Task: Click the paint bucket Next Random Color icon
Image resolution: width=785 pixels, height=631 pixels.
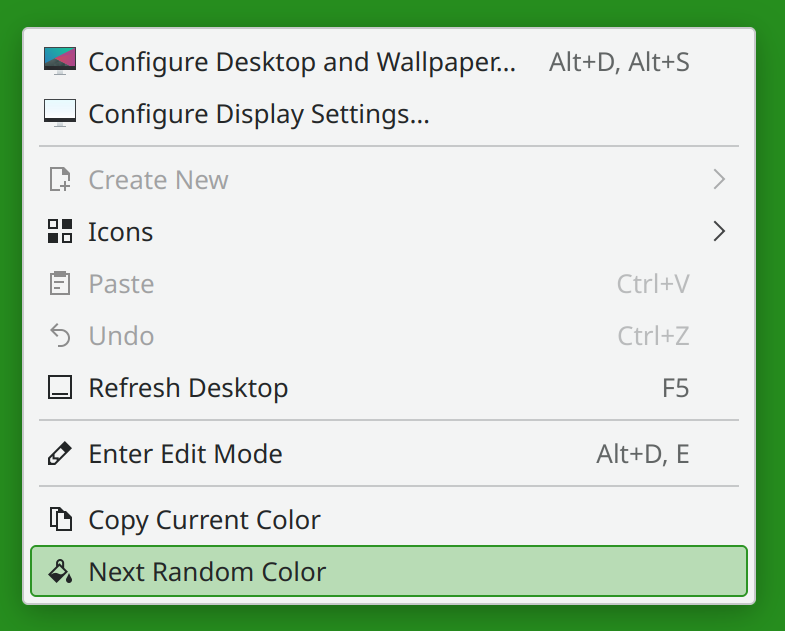Action: [x=60, y=571]
